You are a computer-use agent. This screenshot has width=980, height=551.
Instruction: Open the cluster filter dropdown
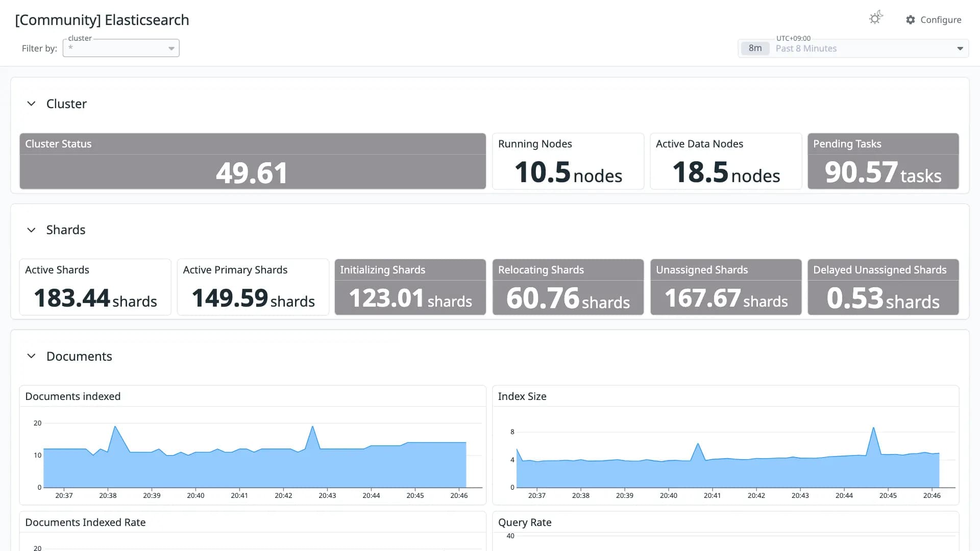coord(121,48)
